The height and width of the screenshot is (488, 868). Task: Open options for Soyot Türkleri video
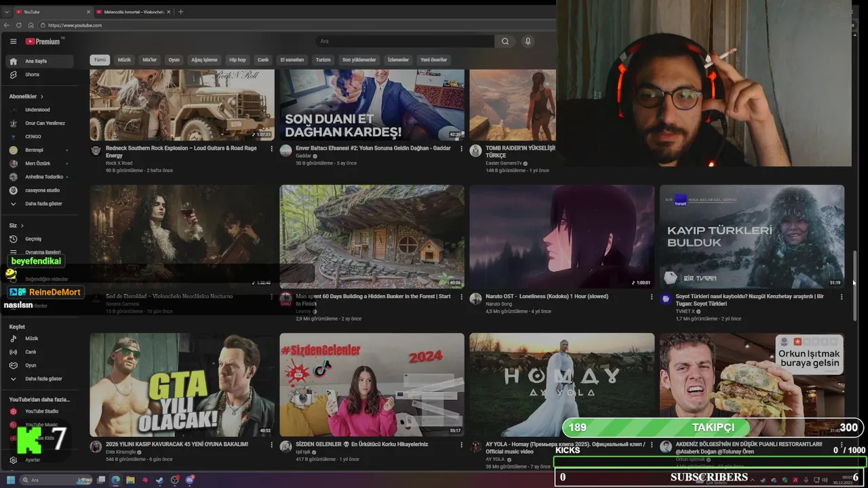(842, 297)
